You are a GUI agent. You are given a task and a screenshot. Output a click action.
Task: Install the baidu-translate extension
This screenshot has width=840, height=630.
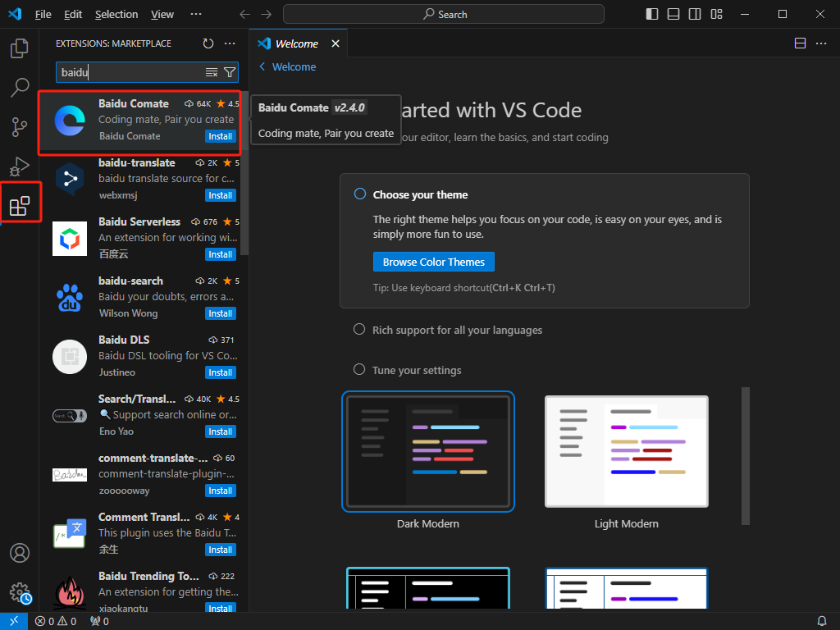tap(221, 195)
